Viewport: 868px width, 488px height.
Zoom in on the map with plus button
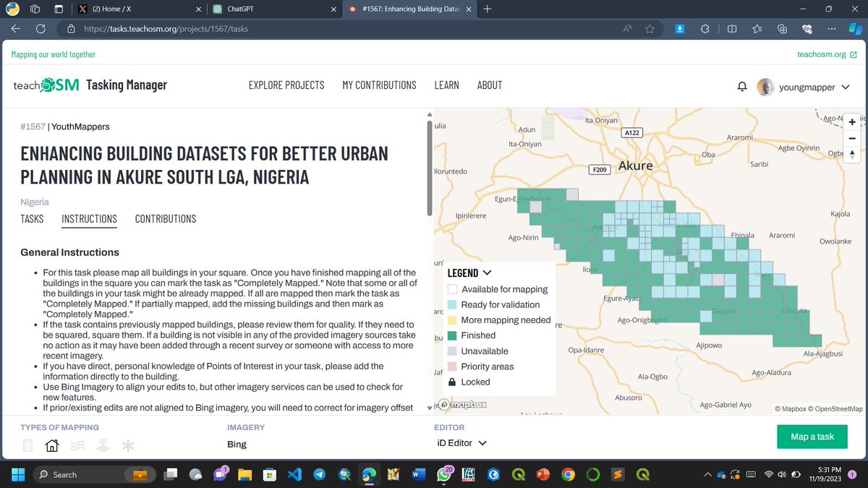851,122
